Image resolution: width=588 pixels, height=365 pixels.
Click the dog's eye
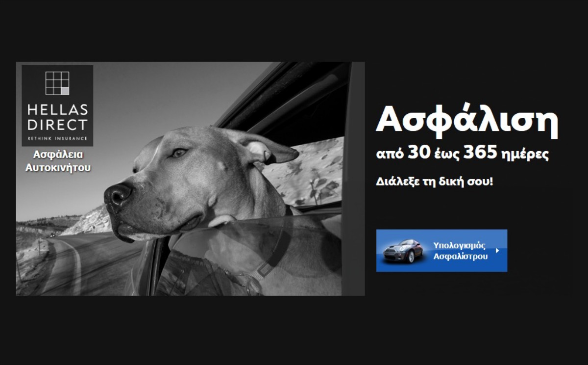[x=178, y=153]
